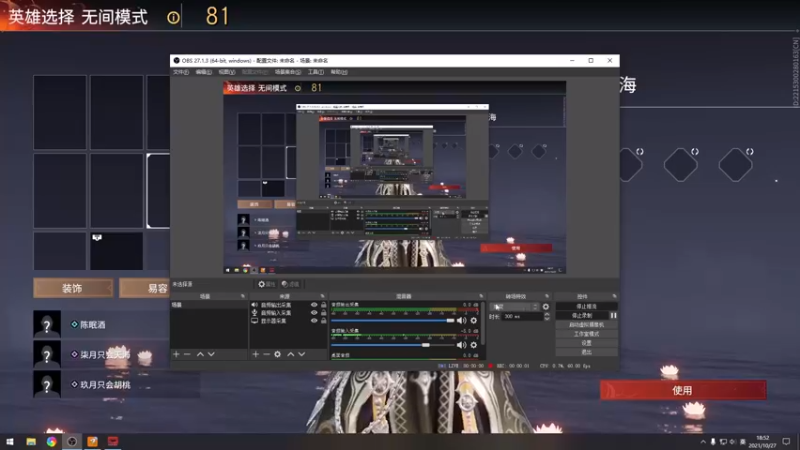Select the 显示器采集 source row
Image resolution: width=800 pixels, height=450 pixels.
289,321
